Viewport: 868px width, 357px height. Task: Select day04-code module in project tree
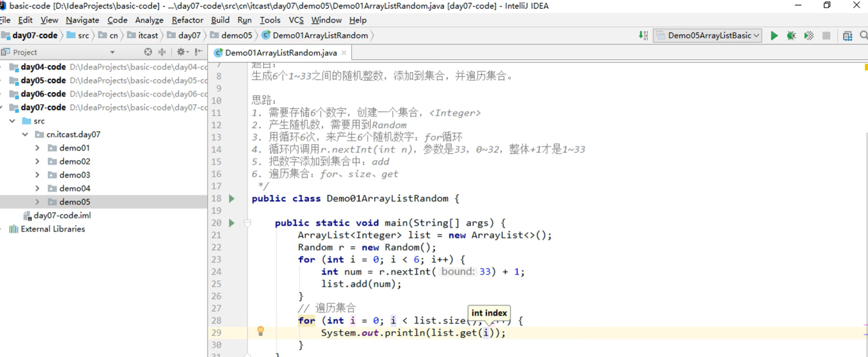click(104, 67)
